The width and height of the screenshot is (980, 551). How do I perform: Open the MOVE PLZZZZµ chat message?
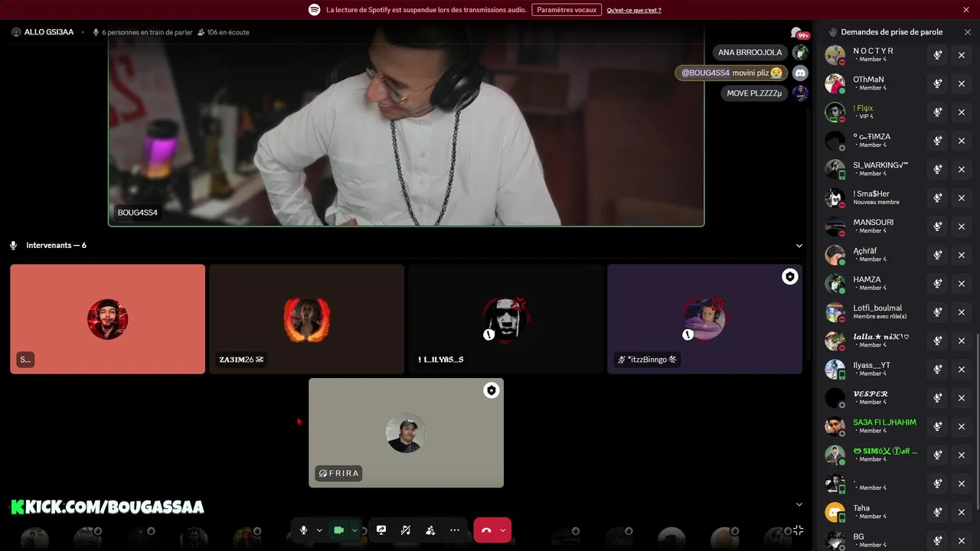click(x=754, y=93)
